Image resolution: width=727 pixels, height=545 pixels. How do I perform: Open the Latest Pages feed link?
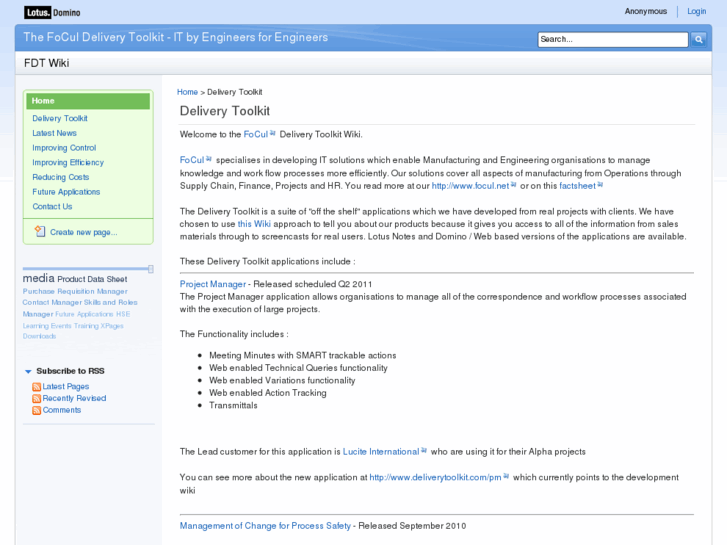[66, 387]
